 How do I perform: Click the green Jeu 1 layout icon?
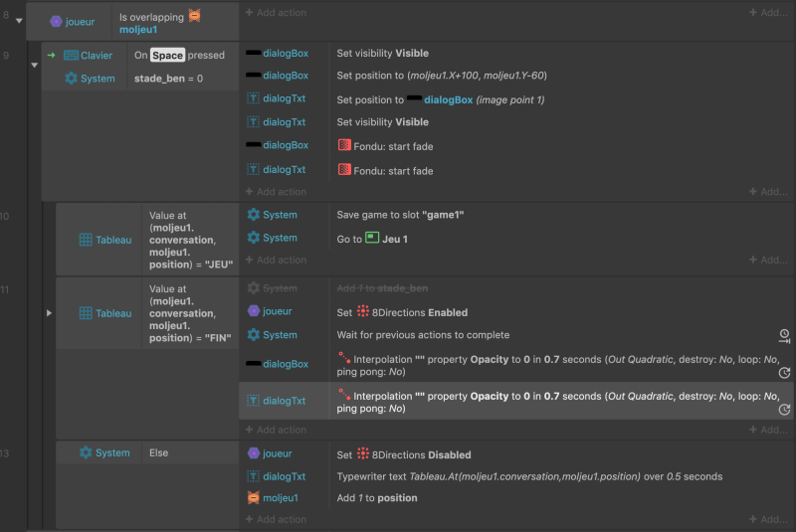point(372,238)
